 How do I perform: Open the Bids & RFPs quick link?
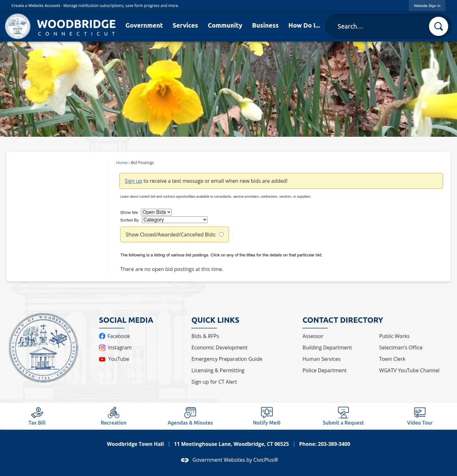[205, 336]
